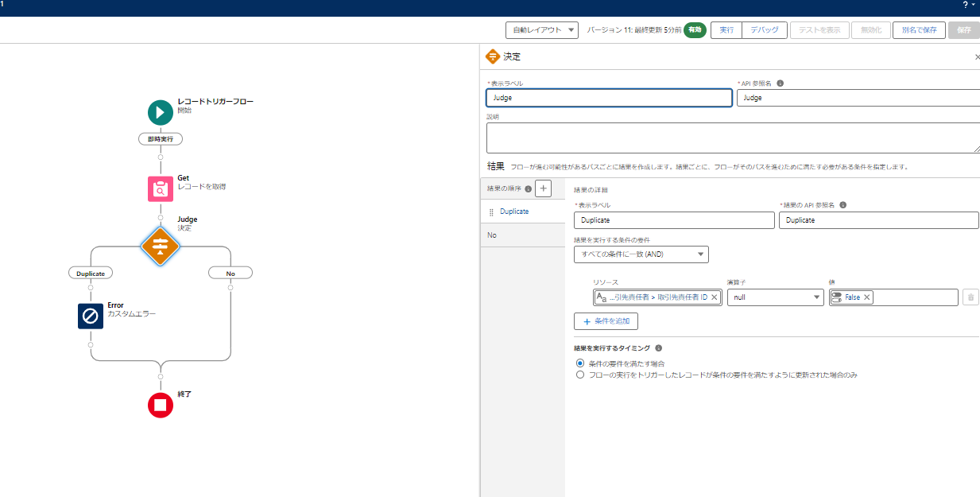Click the 'レコードトリガーフロー' title text
The image size is (980, 497).
tap(215, 102)
